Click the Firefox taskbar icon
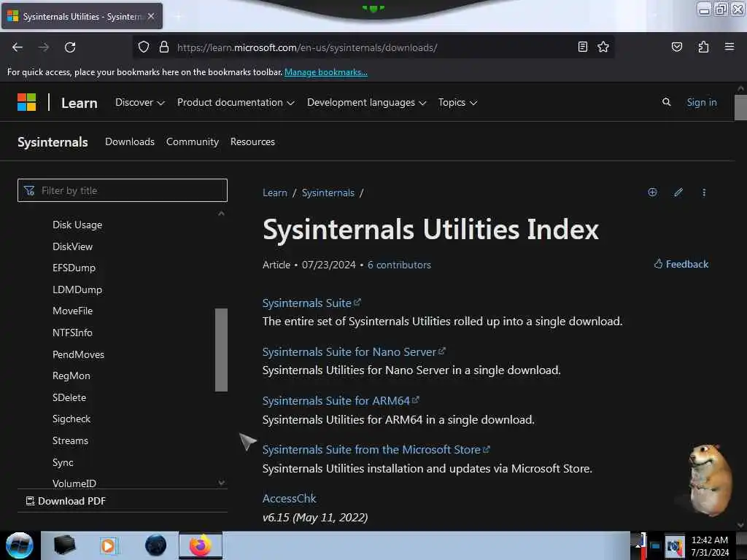747x560 pixels. click(x=201, y=545)
